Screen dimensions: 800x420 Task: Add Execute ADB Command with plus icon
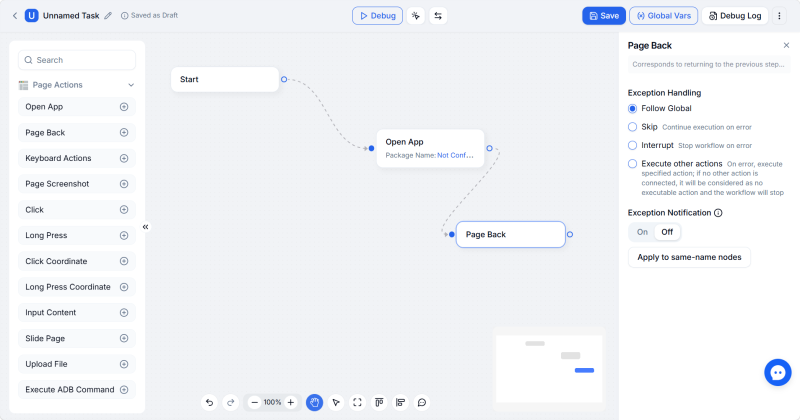click(124, 389)
